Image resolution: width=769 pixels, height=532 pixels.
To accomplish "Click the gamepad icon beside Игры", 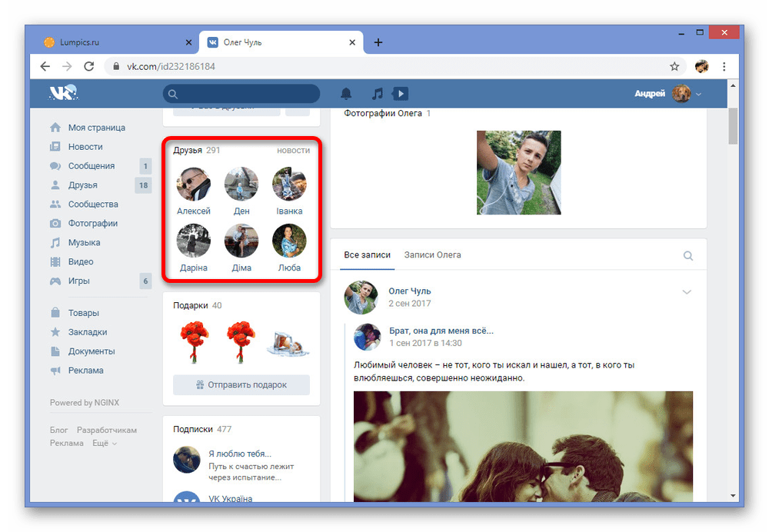I will pos(55,281).
